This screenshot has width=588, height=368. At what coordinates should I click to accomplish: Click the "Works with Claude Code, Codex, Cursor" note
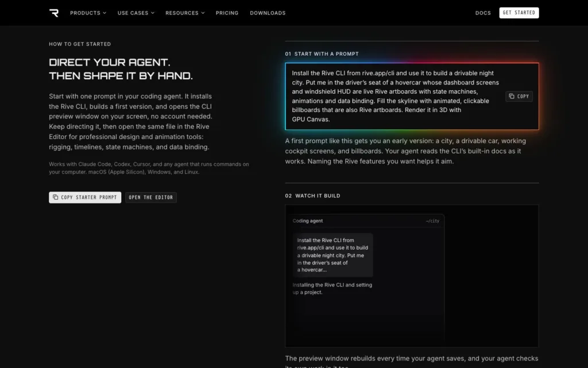pos(149,168)
